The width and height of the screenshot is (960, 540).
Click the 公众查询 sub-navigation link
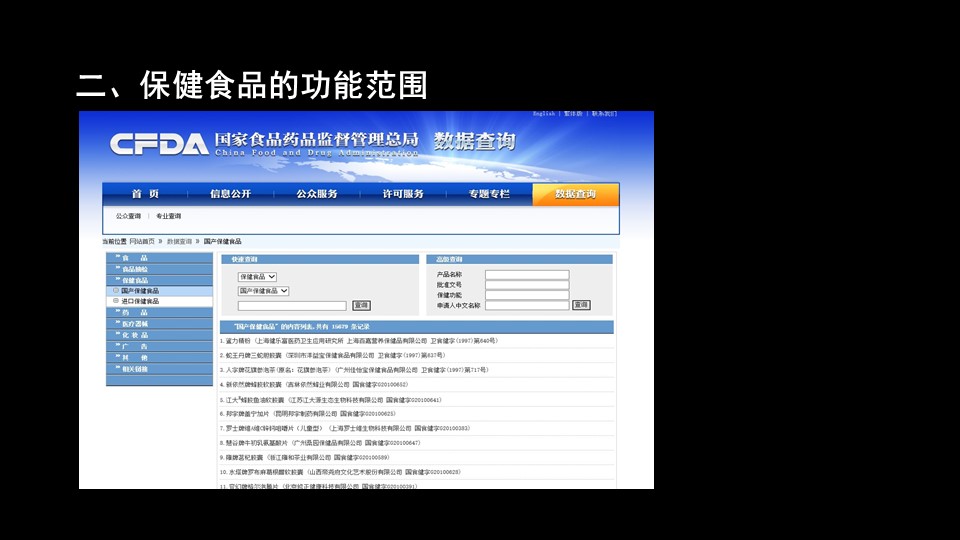point(129,216)
